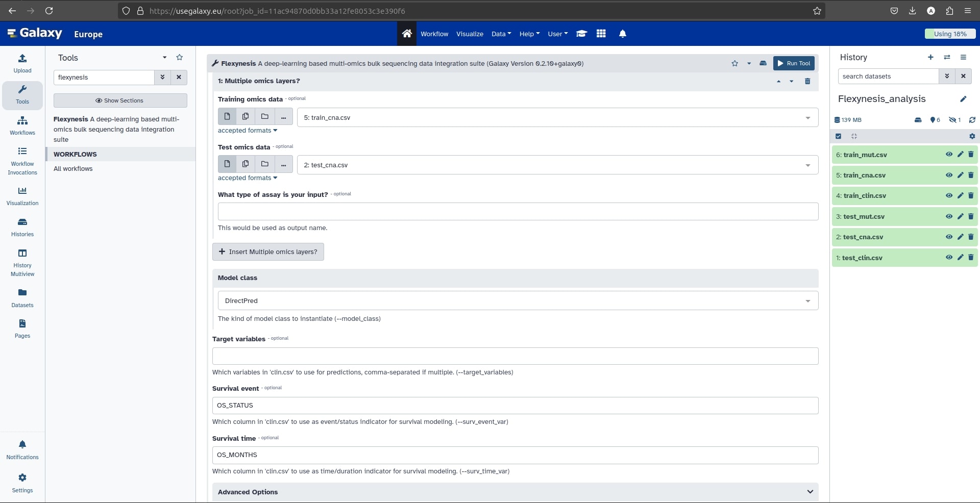The image size is (980, 503).
Task: Clear the history dataset search
Action: tap(963, 76)
